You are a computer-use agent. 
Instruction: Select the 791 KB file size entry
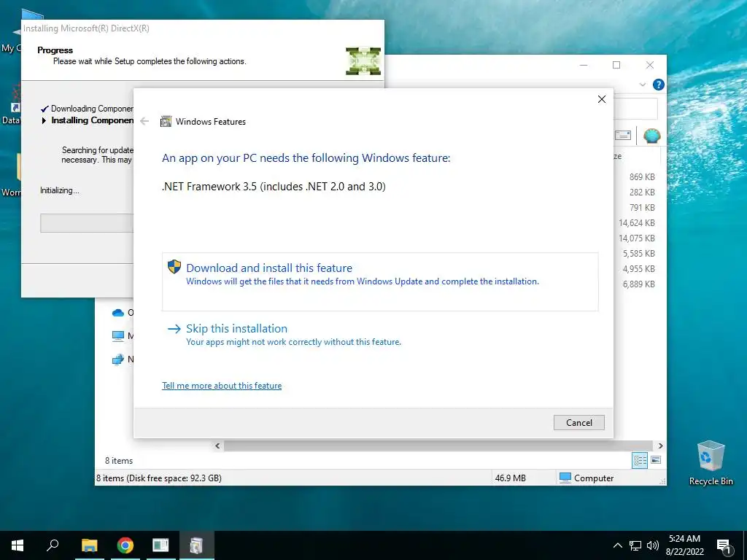tap(642, 208)
